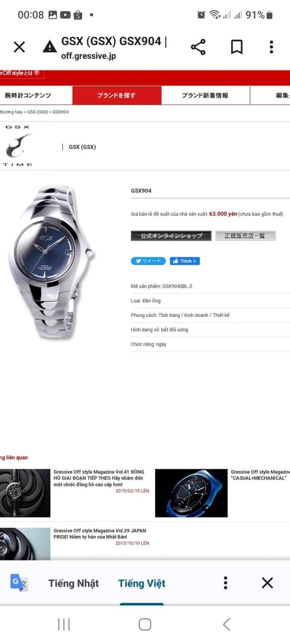Tap the site security warning triangle icon
The width and height of the screenshot is (290, 644).
click(x=50, y=47)
